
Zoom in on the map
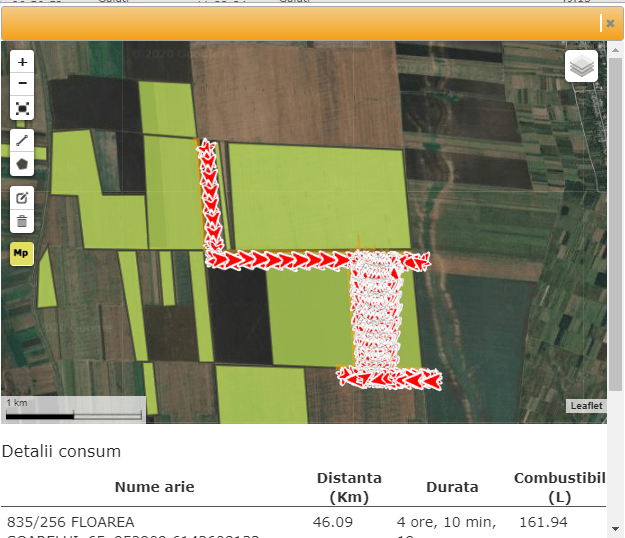[22, 62]
